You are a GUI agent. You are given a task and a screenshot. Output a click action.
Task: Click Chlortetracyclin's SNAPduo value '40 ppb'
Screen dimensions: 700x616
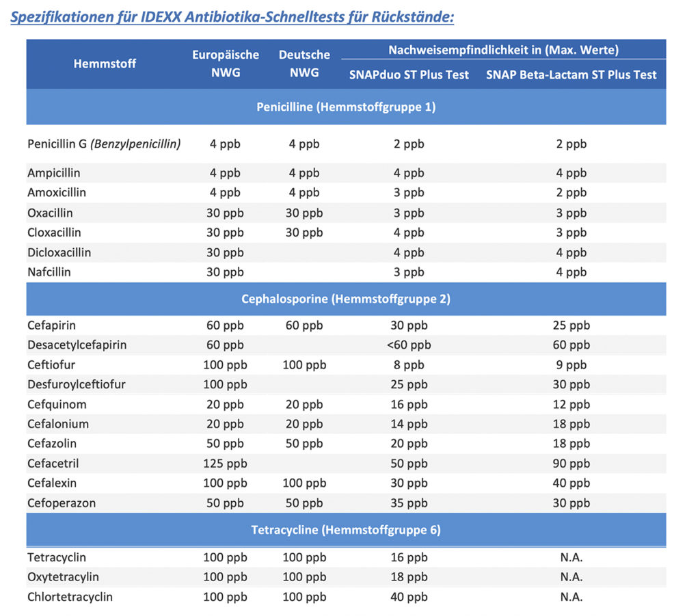(x=409, y=597)
